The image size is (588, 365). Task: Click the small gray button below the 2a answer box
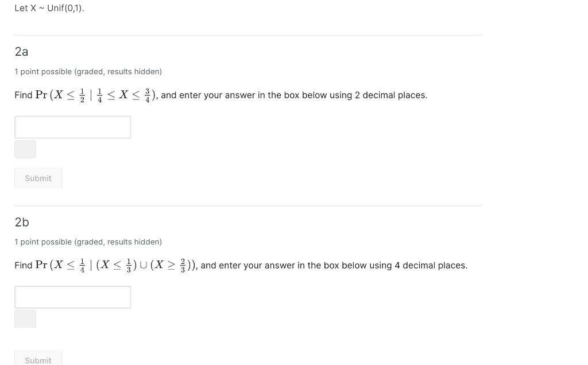tap(25, 149)
